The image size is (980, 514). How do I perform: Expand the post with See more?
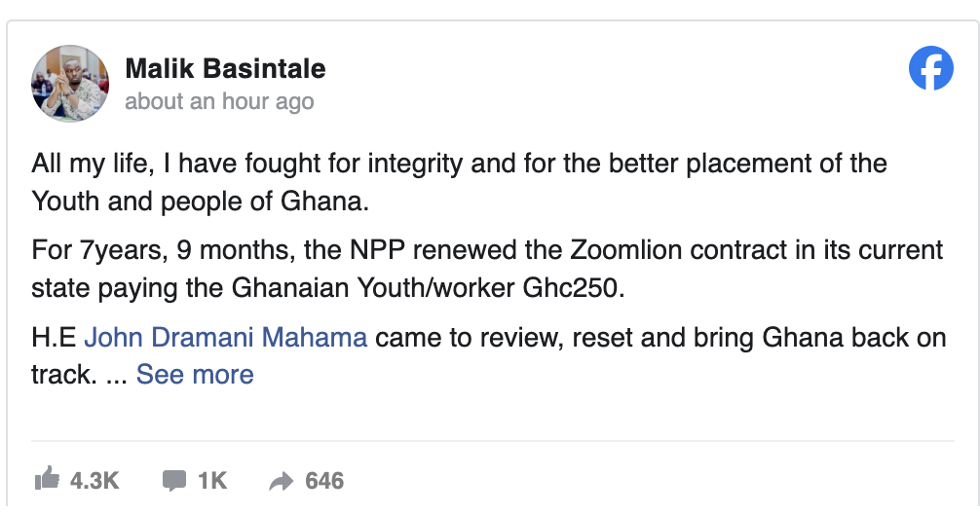point(195,375)
